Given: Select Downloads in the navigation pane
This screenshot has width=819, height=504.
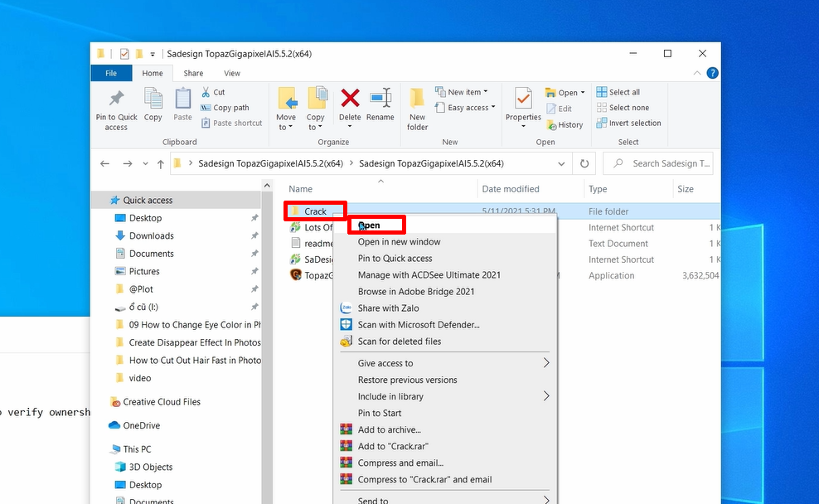Looking at the screenshot, I should click(x=151, y=235).
